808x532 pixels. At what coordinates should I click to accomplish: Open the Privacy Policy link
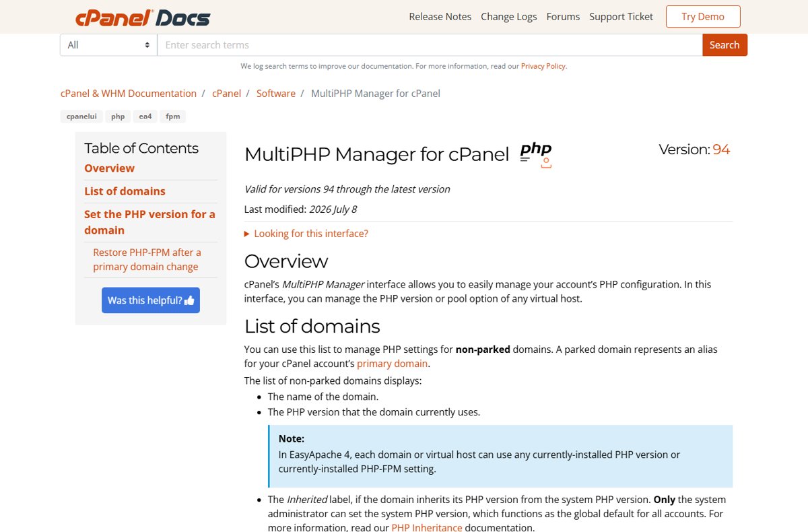pos(543,67)
